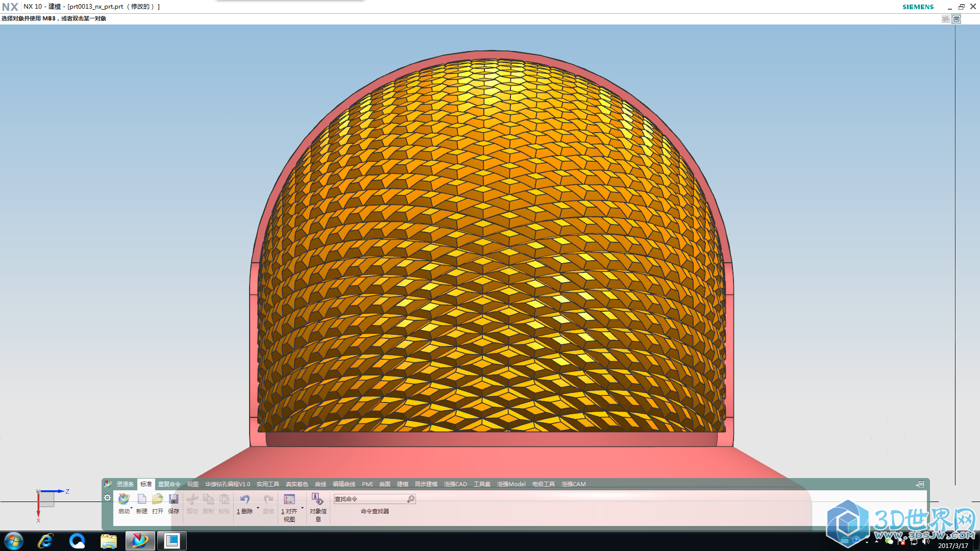Switch to the NX application taskbar button
The height and width of the screenshot is (551, 980).
click(140, 541)
